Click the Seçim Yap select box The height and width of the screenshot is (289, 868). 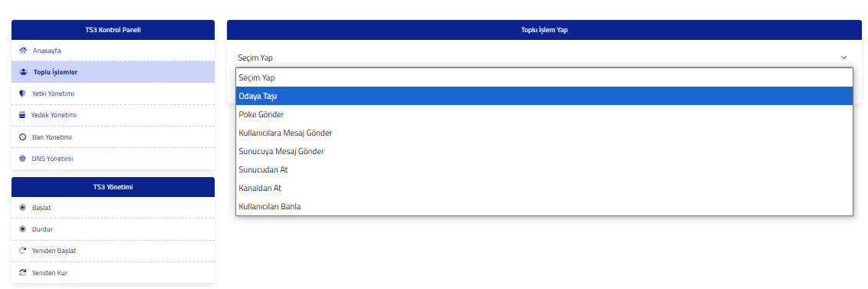[x=544, y=57]
